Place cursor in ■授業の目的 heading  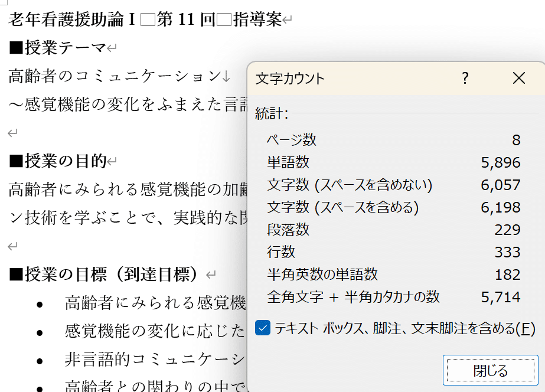(58, 161)
